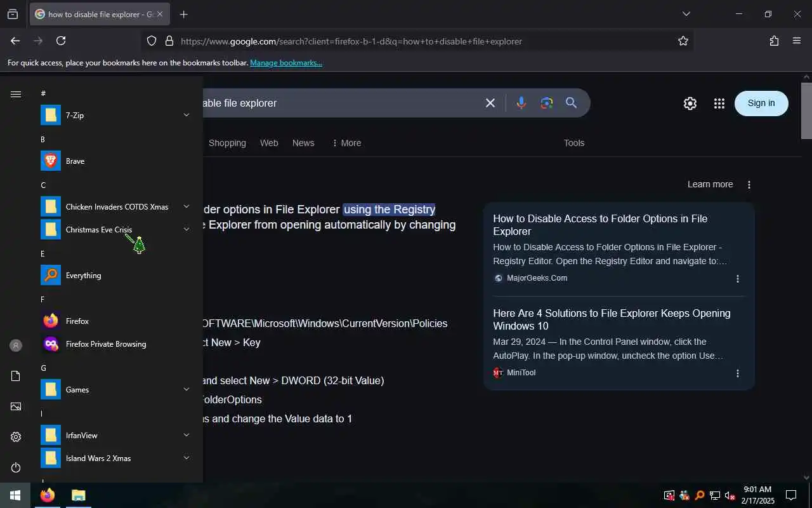Open Firefox extensions button
The width and height of the screenshot is (812, 508).
point(774,41)
